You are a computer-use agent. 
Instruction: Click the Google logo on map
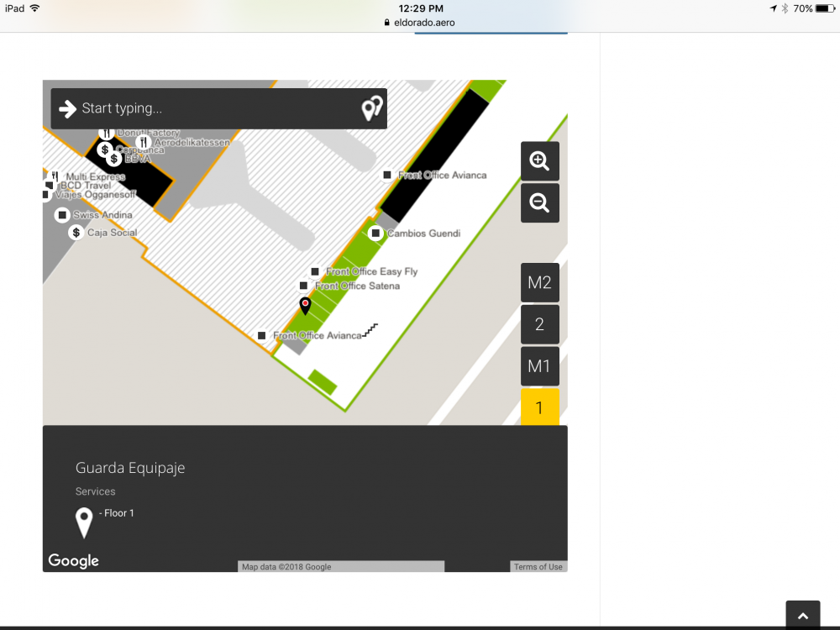point(73,560)
